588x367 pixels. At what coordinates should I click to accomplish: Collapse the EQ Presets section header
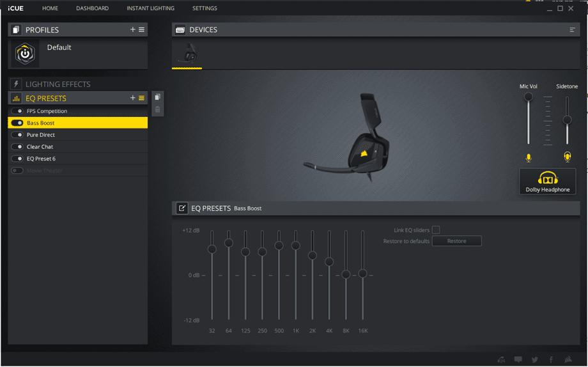click(x=77, y=98)
